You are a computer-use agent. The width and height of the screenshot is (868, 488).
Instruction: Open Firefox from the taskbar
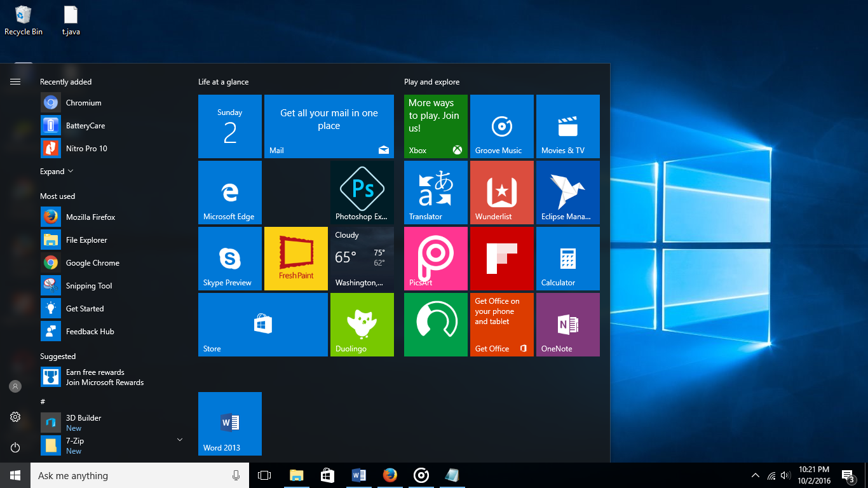click(390, 475)
